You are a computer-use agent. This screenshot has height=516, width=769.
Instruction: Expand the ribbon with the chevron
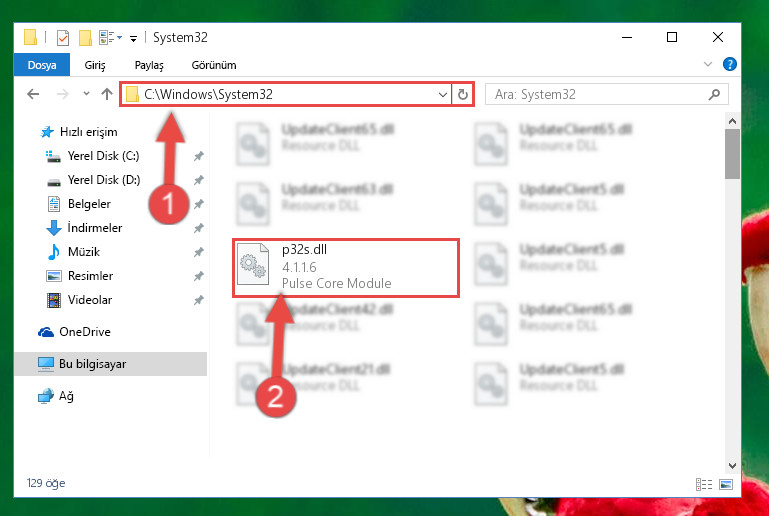click(x=708, y=64)
